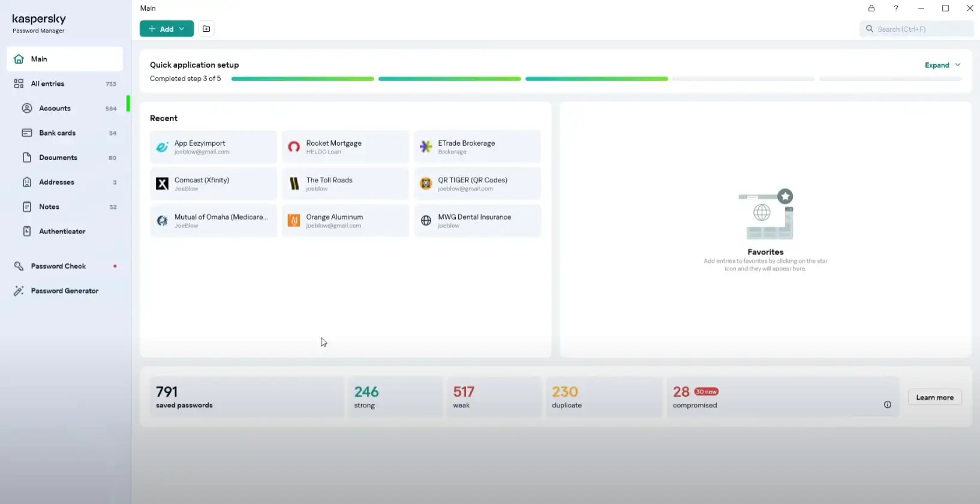Open the Authenticator sidebar item
The height and width of the screenshot is (504, 980).
click(x=62, y=232)
